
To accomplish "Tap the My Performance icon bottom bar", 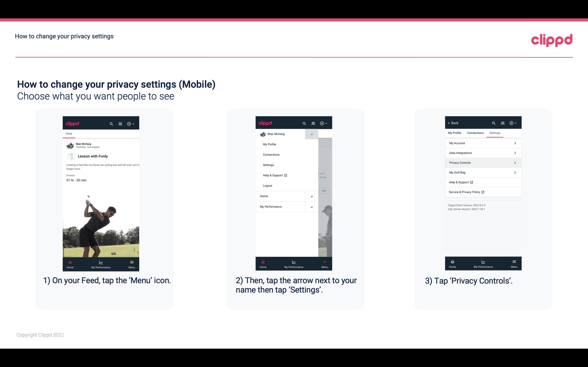I will coord(101,263).
